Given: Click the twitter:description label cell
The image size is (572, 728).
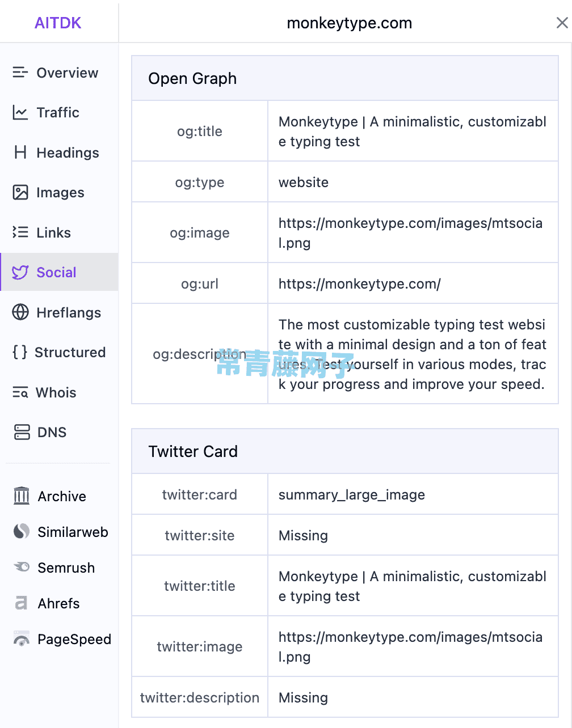Looking at the screenshot, I should [x=200, y=697].
